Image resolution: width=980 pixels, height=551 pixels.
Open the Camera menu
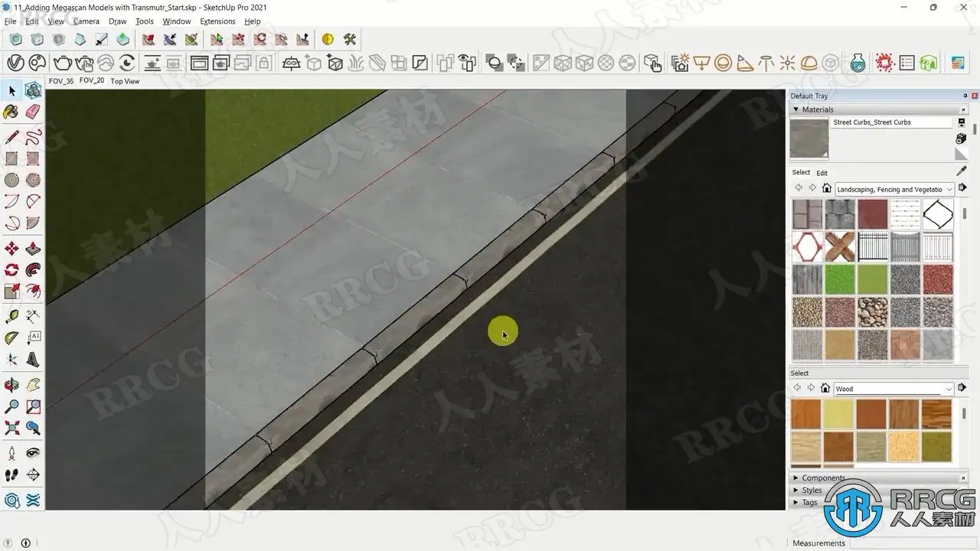tap(86, 21)
